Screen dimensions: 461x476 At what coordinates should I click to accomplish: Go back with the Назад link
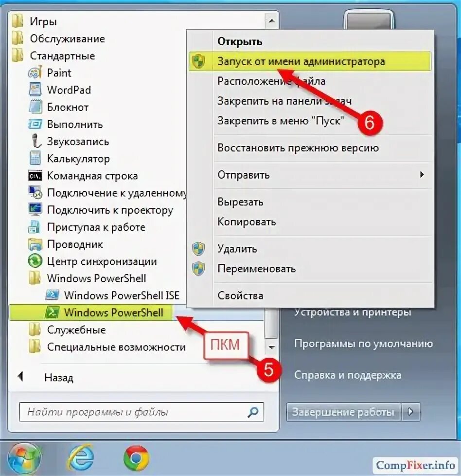[58, 377]
